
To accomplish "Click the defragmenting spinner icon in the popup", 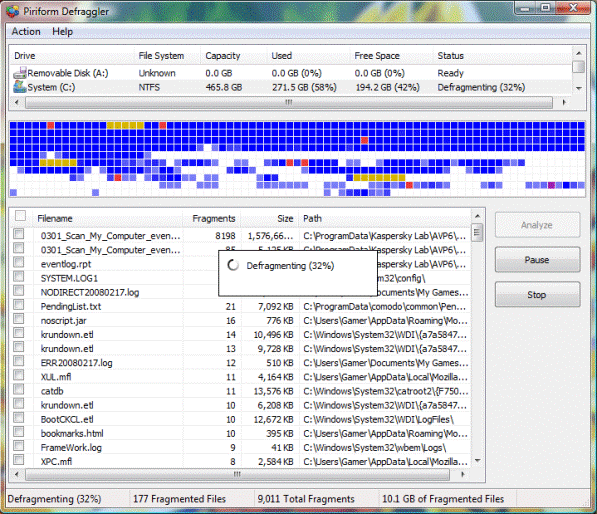I will (233, 265).
